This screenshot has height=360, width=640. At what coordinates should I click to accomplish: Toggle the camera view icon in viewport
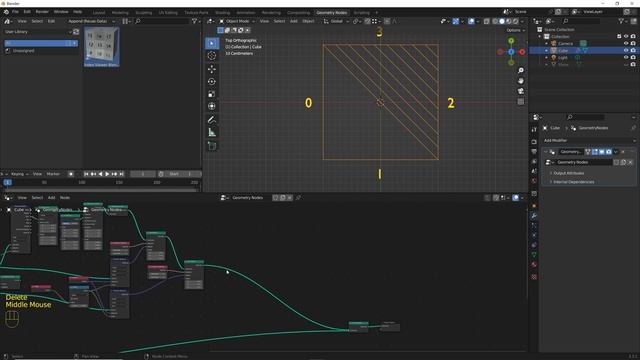click(521, 91)
